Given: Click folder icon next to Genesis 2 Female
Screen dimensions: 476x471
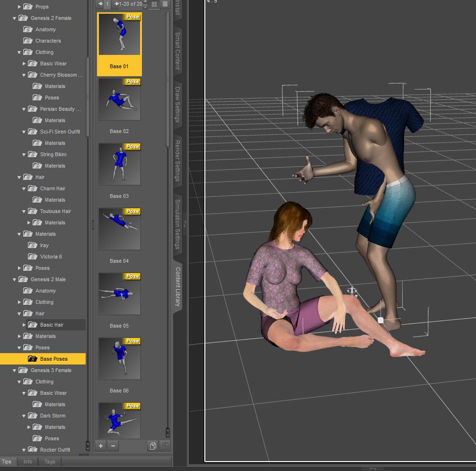Looking at the screenshot, I should pyautogui.click(x=23, y=18).
